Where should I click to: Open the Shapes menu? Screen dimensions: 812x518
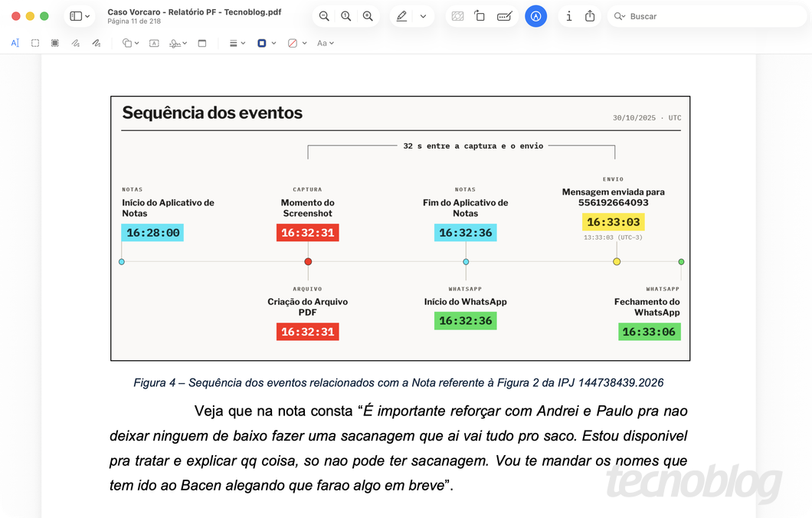[x=130, y=43]
